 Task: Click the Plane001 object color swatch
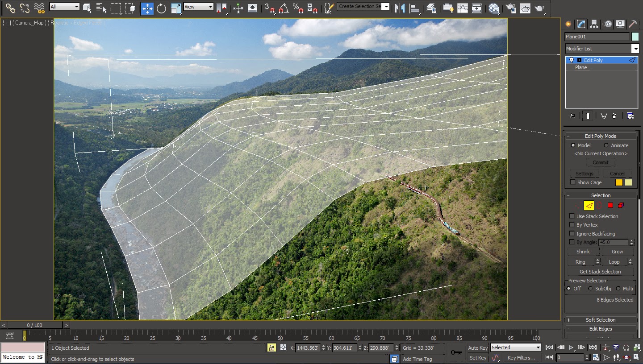[635, 37]
